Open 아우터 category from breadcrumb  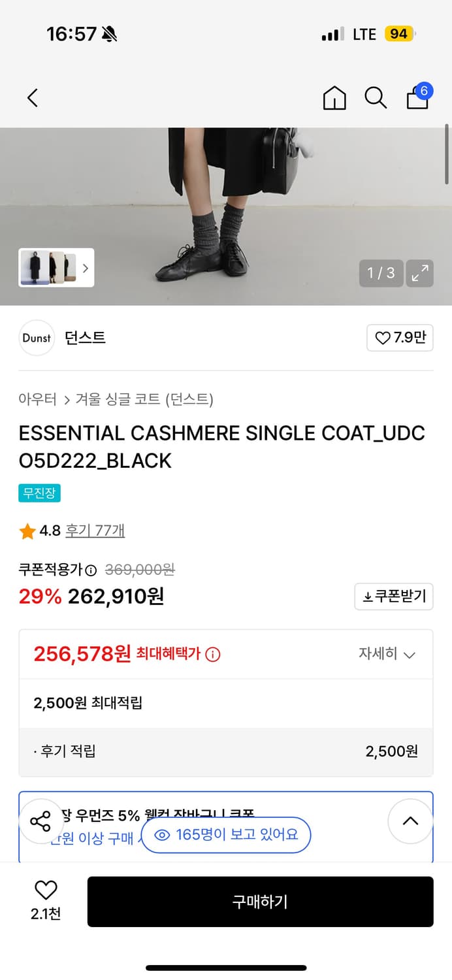tap(37, 399)
